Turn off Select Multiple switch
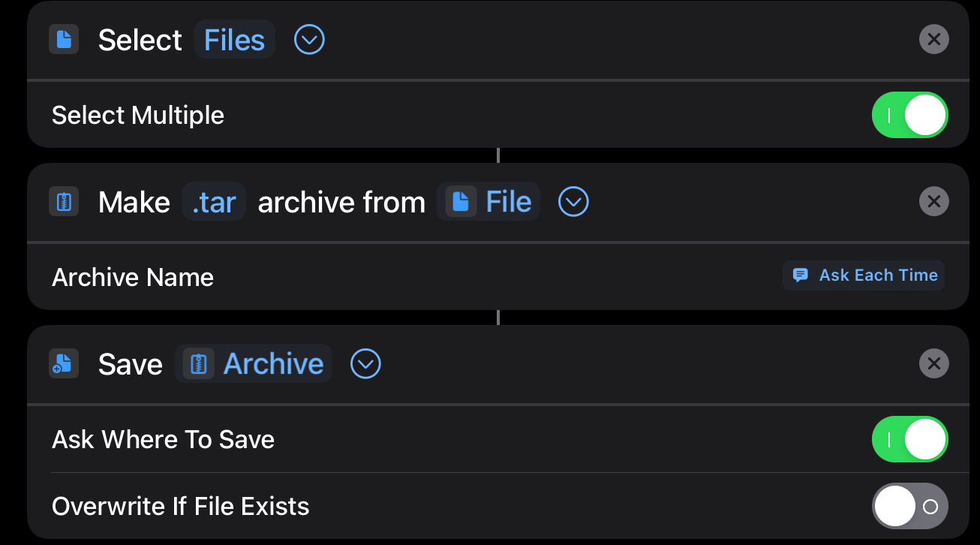The width and height of the screenshot is (980, 545). click(x=909, y=116)
